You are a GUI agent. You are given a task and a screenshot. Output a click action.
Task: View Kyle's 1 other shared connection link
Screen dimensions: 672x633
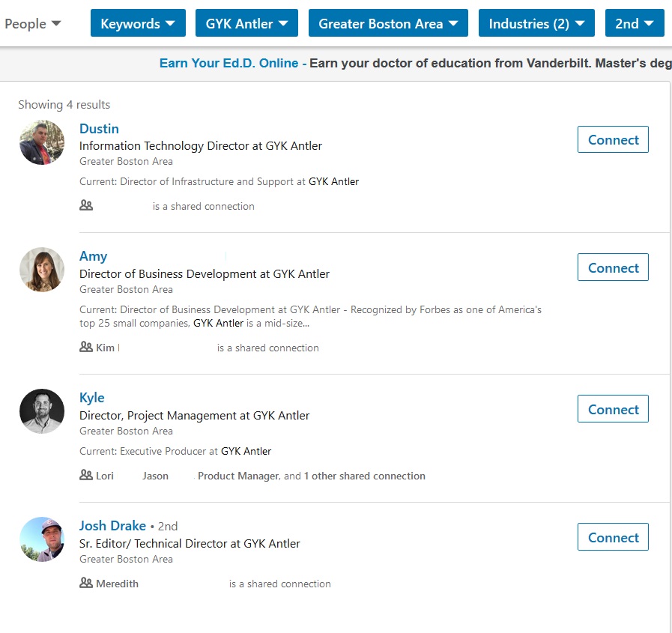point(364,476)
